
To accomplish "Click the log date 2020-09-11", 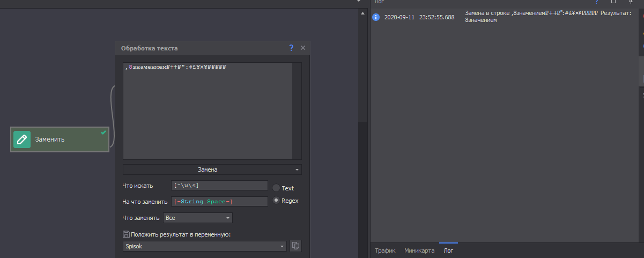I will pos(399,17).
